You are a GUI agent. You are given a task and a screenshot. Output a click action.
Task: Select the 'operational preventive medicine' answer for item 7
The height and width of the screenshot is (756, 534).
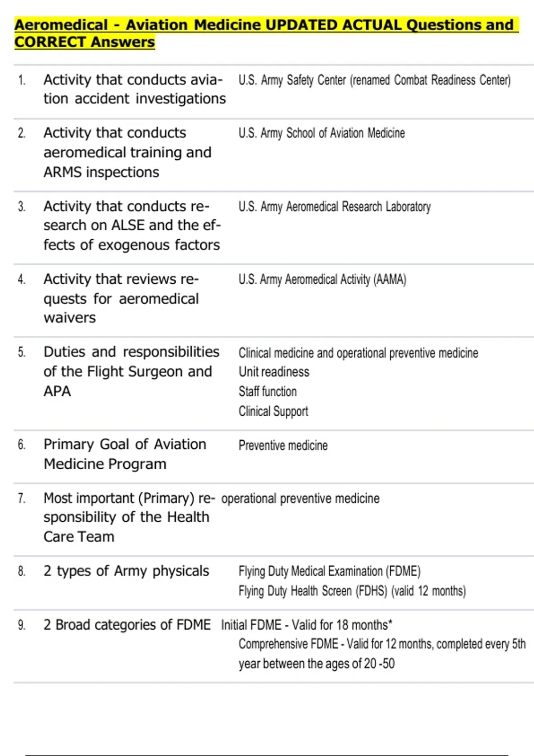click(300, 499)
